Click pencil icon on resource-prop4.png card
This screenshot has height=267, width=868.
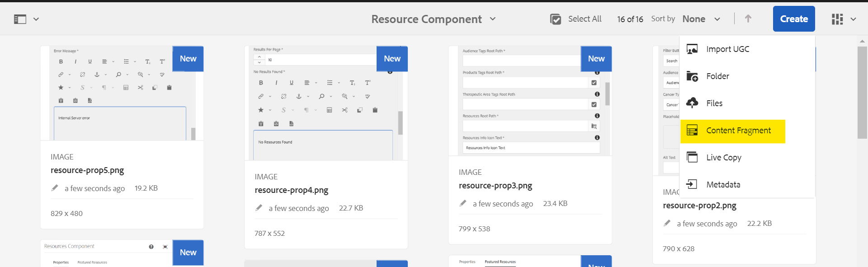259,208
